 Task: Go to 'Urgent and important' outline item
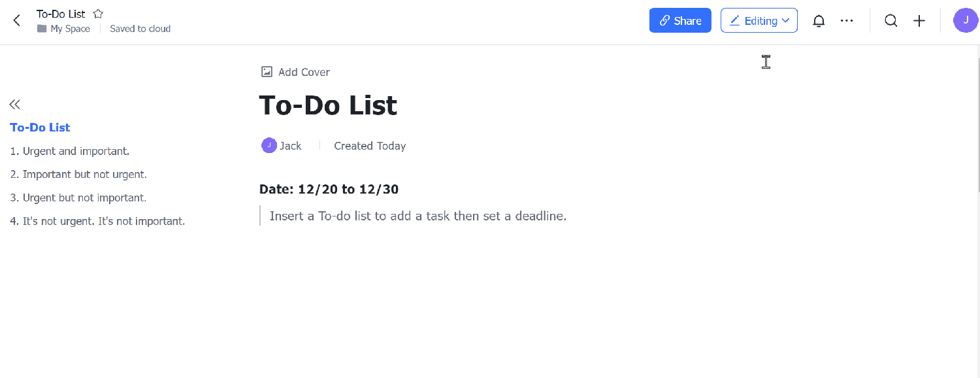point(70,151)
